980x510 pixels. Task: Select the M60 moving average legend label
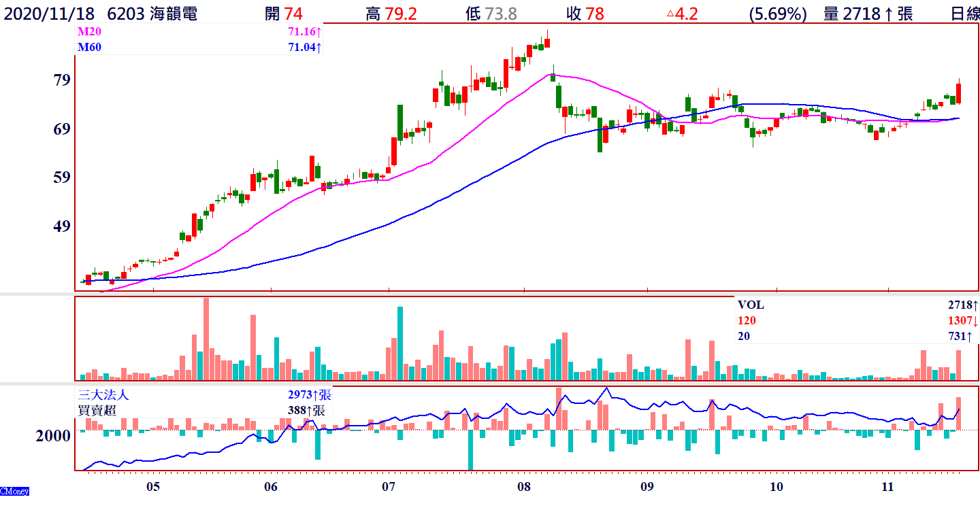pyautogui.click(x=88, y=47)
